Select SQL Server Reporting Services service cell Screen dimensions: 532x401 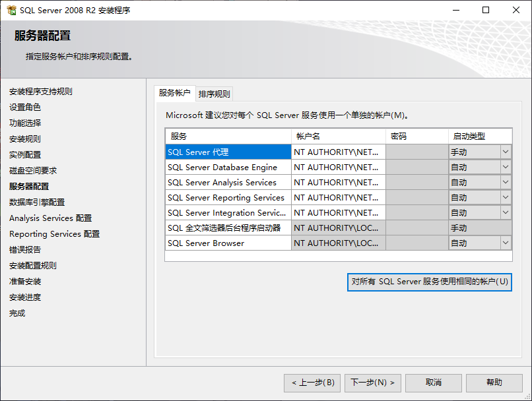pos(228,197)
